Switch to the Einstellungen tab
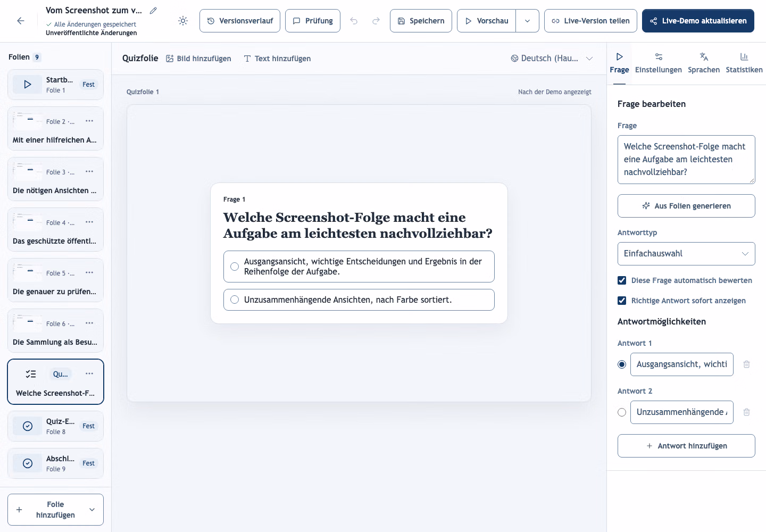 (x=658, y=63)
